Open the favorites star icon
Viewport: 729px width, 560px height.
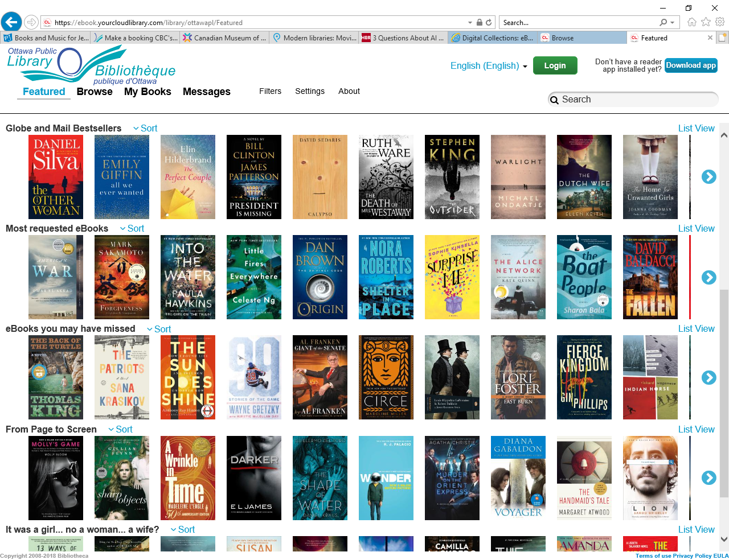(x=706, y=22)
